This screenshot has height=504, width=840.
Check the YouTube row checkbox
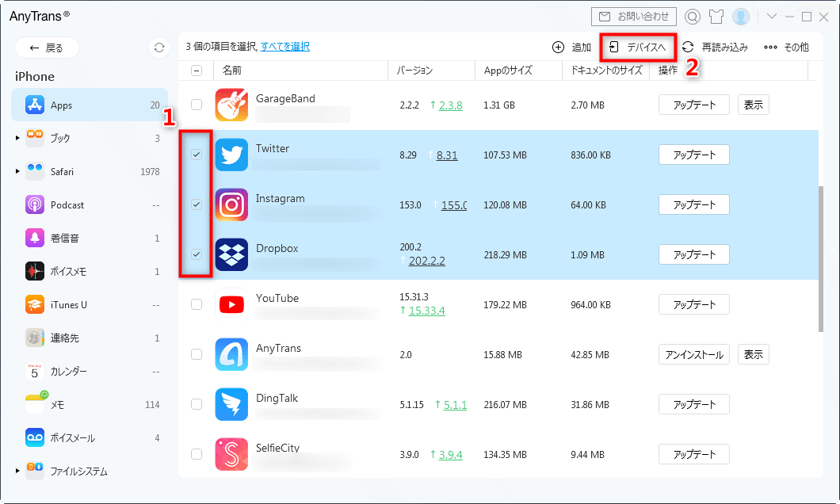(x=197, y=304)
